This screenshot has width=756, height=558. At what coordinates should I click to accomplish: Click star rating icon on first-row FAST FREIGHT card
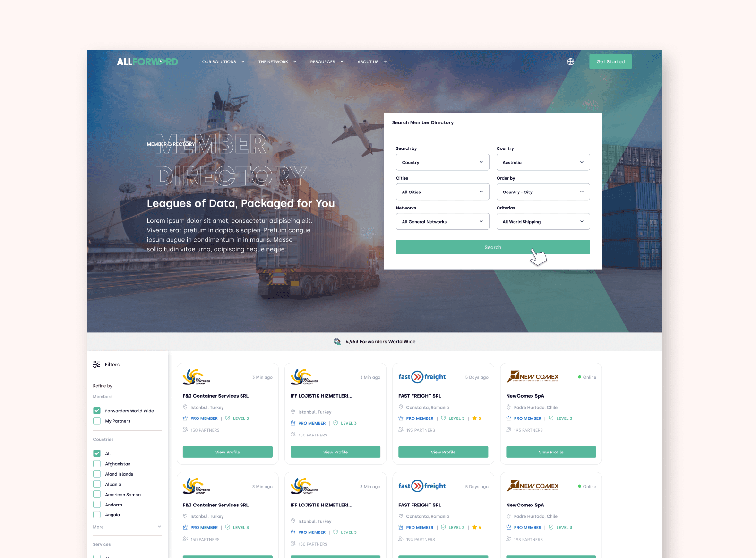[474, 418]
